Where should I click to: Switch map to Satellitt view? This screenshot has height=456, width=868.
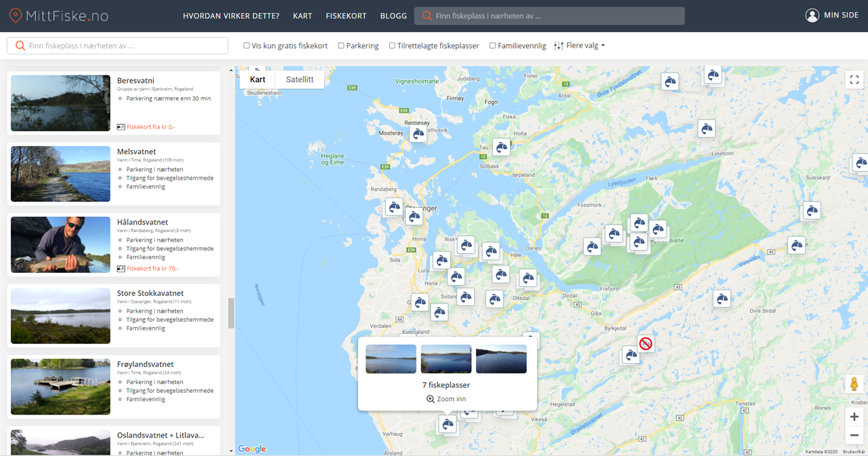click(300, 79)
